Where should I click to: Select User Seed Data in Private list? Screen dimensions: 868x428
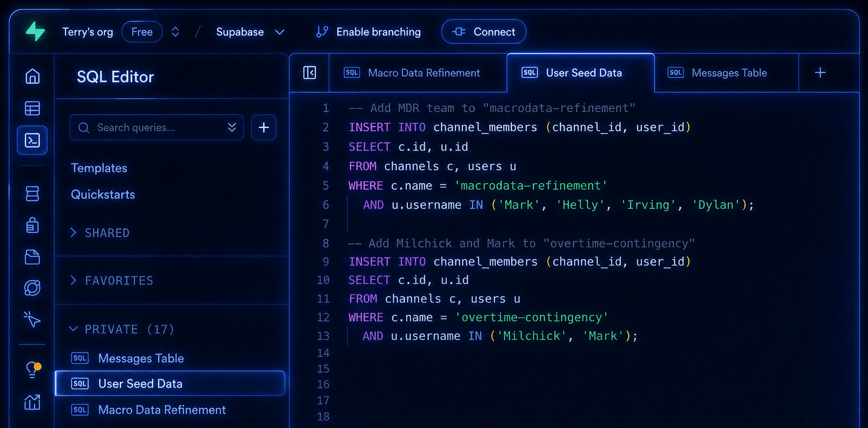170,383
